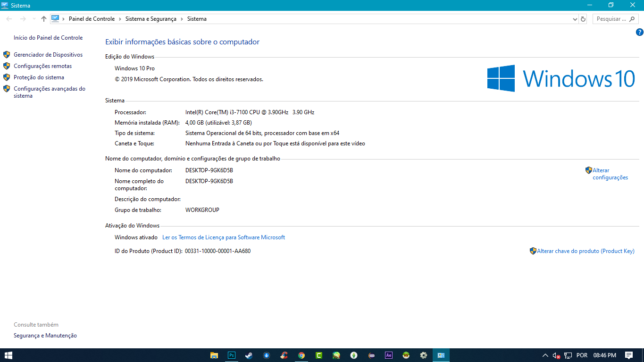Expand the chevron after Painel de Controle
This screenshot has height=362, width=644.
coord(120,19)
